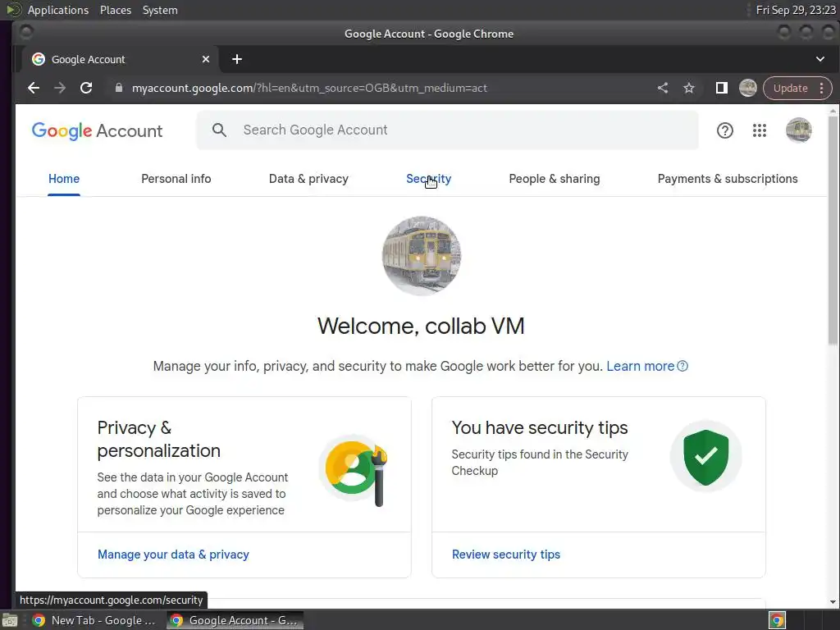Open the Places menu
This screenshot has width=840, height=630.
[116, 10]
